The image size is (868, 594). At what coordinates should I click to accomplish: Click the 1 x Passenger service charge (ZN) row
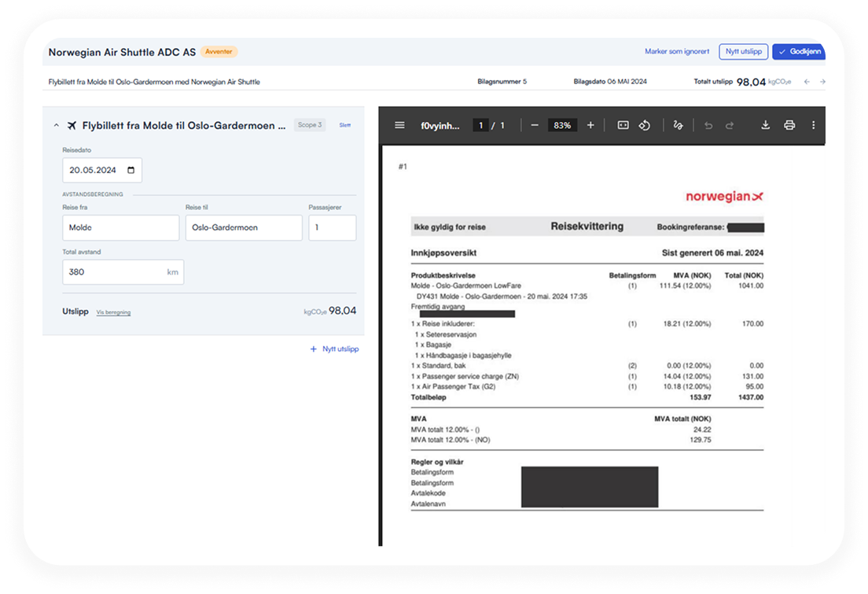(587, 376)
